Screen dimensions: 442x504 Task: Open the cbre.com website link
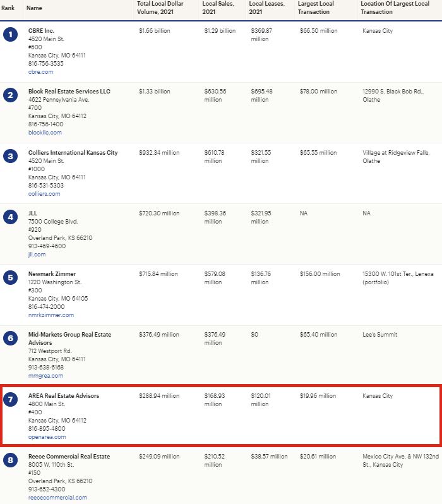pyautogui.click(x=41, y=72)
